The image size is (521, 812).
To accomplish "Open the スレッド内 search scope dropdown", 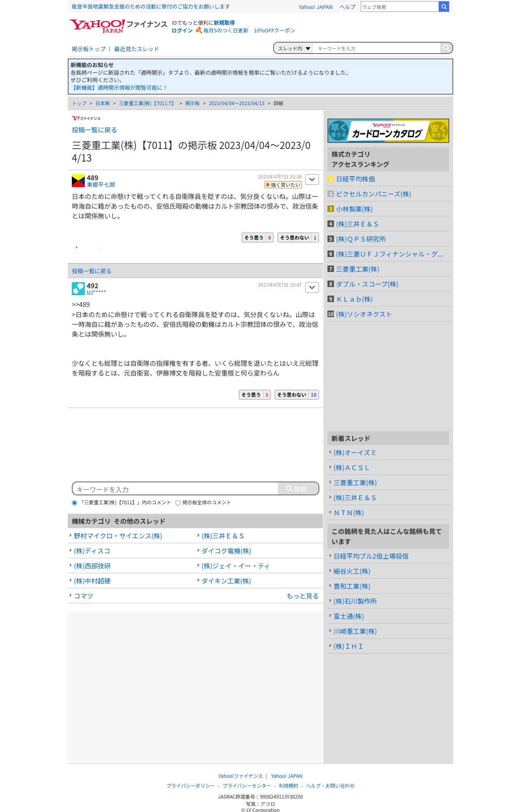I will pyautogui.click(x=294, y=48).
